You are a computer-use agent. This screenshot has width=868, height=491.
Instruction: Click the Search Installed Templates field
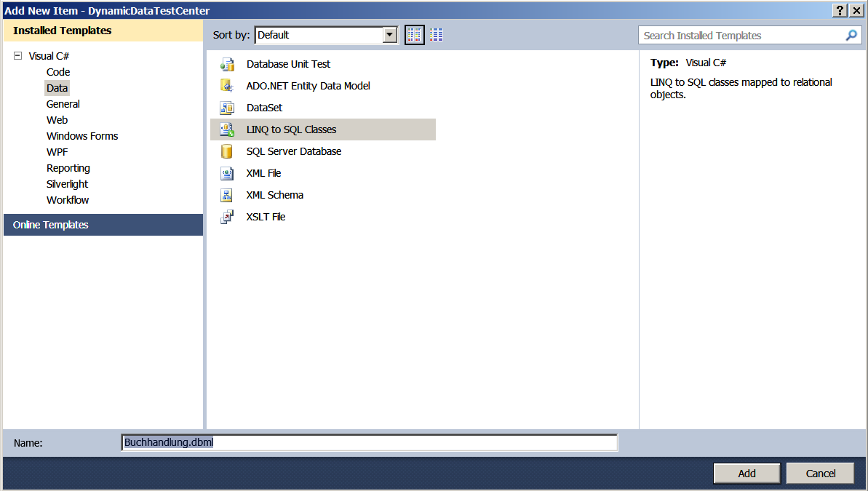[741, 36]
